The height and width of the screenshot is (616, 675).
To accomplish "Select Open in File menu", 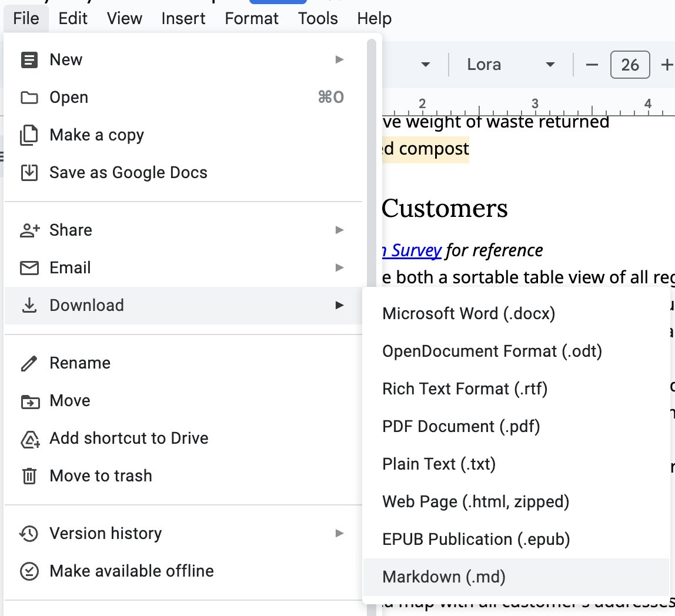I will pos(183,98).
